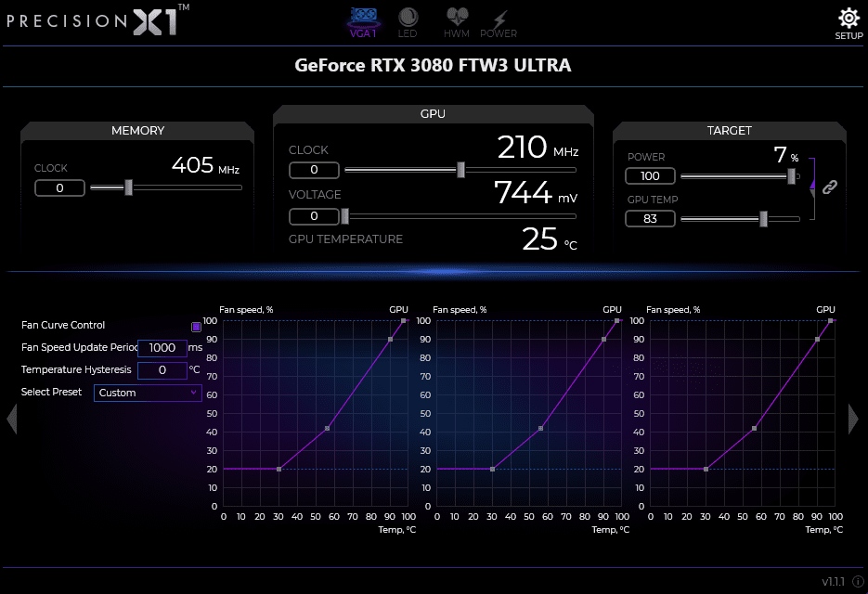Go to previous panel with left arrow
The height and width of the screenshot is (594, 868).
click(x=12, y=419)
